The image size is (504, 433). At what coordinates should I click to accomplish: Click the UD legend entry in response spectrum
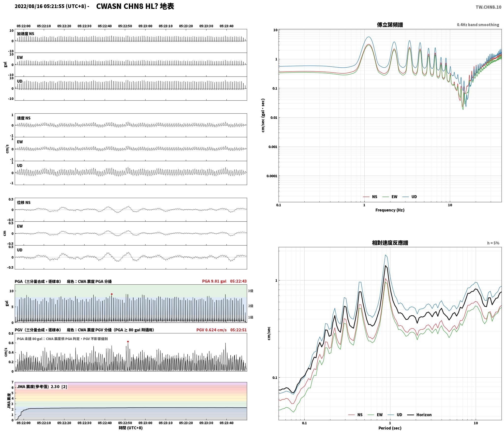coord(395,415)
